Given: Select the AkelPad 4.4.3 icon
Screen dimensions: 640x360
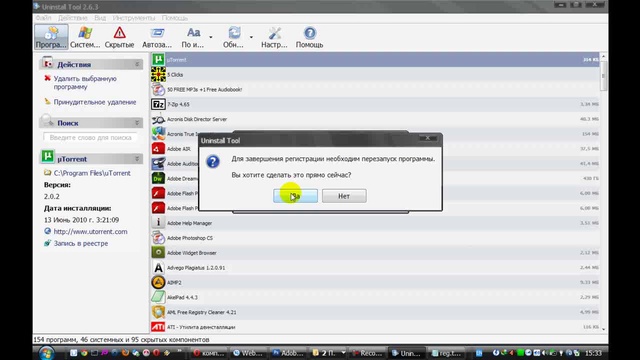Looking at the screenshot, I should pyautogui.click(x=158, y=297).
